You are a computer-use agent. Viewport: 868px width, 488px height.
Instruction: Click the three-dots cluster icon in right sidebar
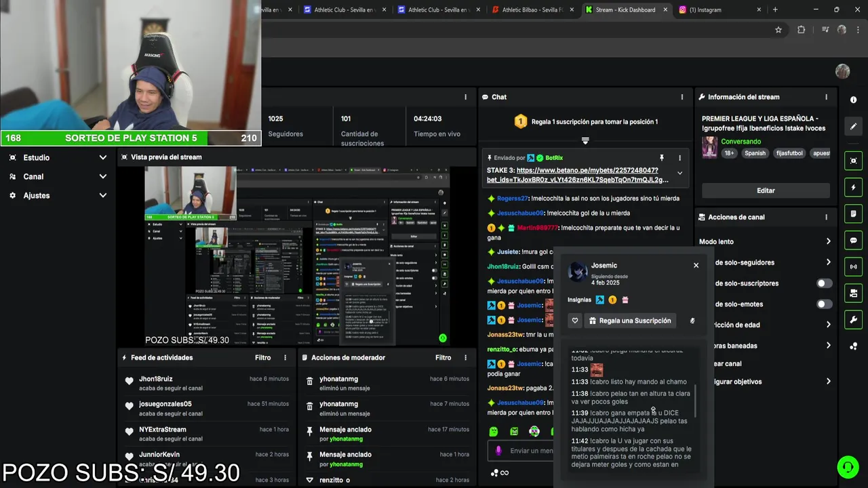[x=853, y=346]
